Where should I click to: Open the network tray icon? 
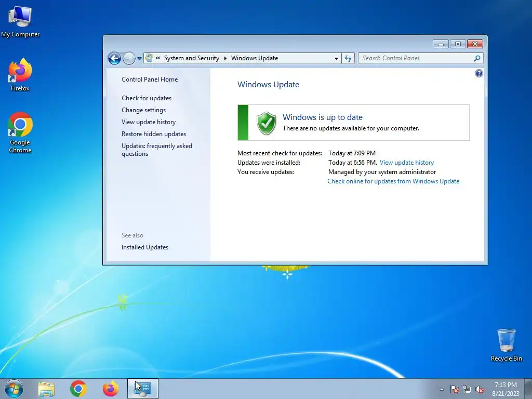(x=467, y=389)
